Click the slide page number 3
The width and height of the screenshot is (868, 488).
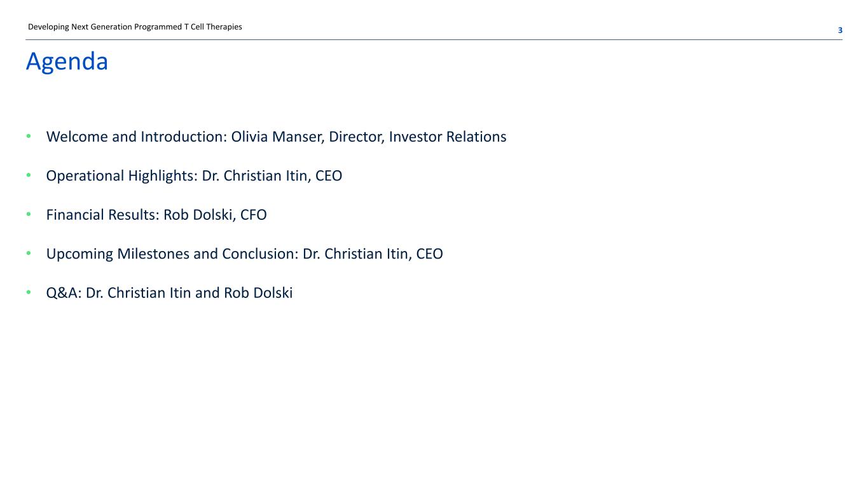click(840, 30)
